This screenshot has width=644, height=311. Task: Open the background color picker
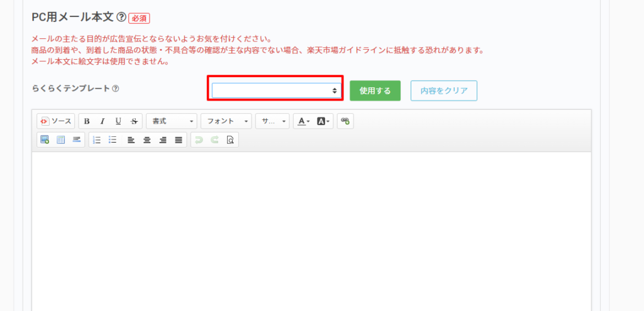[323, 121]
